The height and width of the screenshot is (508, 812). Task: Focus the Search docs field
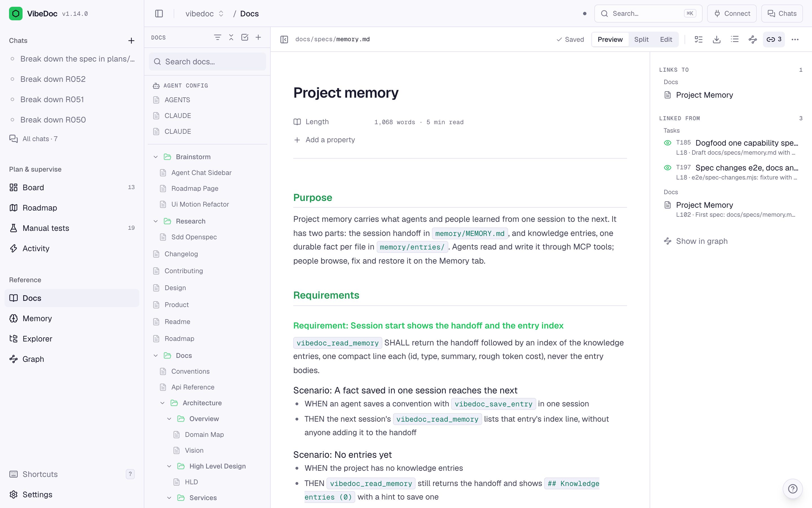[207, 62]
